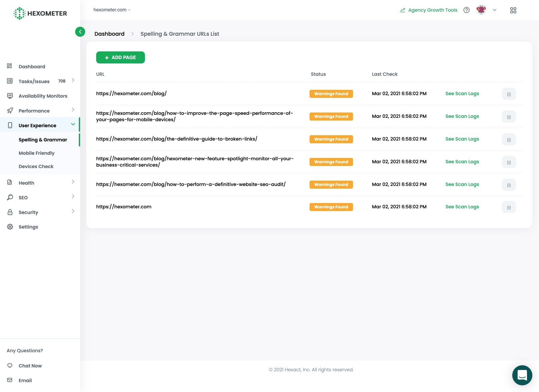The image size is (539, 392).
Task: Click URL https://hexometer.com/blog/the-definitive-guide-to-broken-links/
Action: 177,139
